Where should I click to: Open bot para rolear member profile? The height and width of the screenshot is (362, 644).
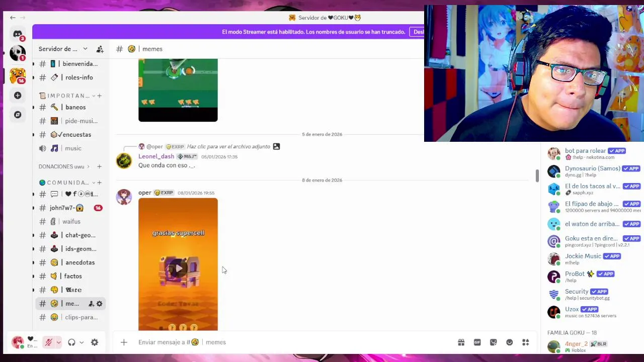594,153
